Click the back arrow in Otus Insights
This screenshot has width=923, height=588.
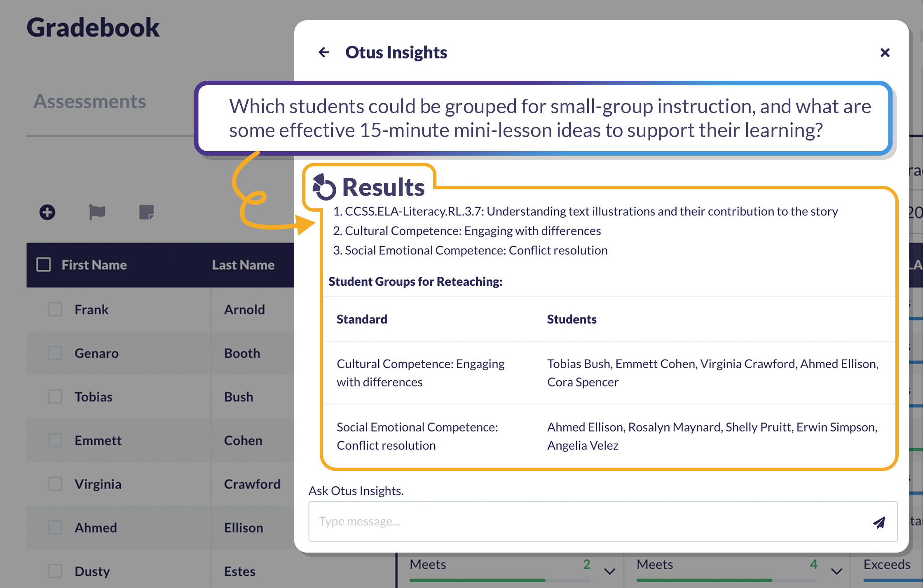pyautogui.click(x=324, y=52)
